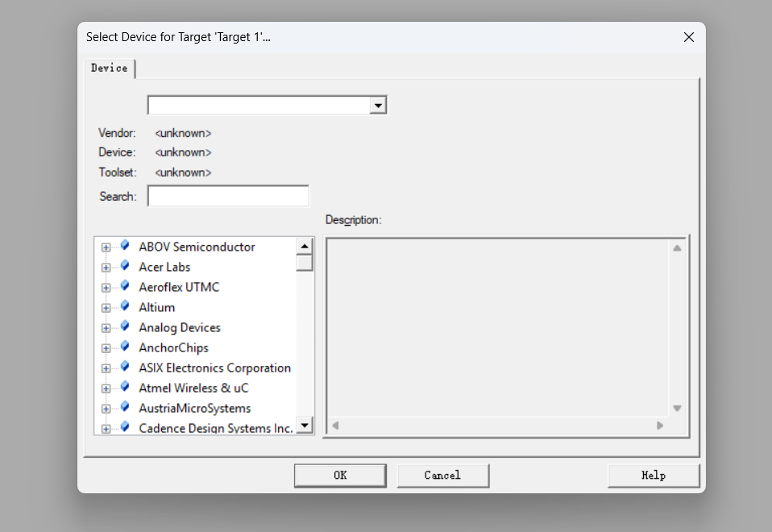Click the Cancel button
The image size is (772, 532).
click(442, 476)
